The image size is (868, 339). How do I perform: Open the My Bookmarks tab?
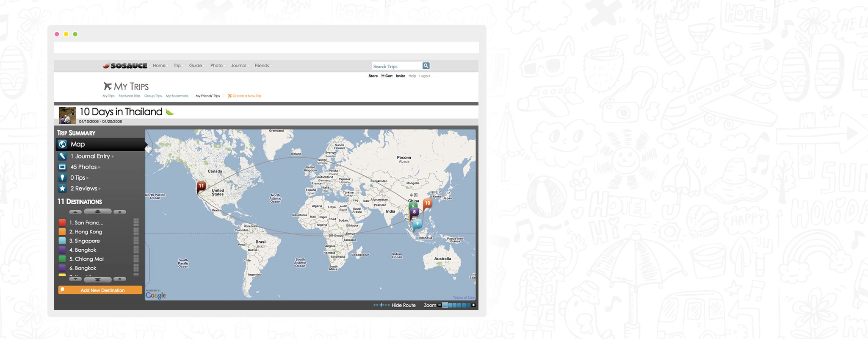[x=177, y=96]
